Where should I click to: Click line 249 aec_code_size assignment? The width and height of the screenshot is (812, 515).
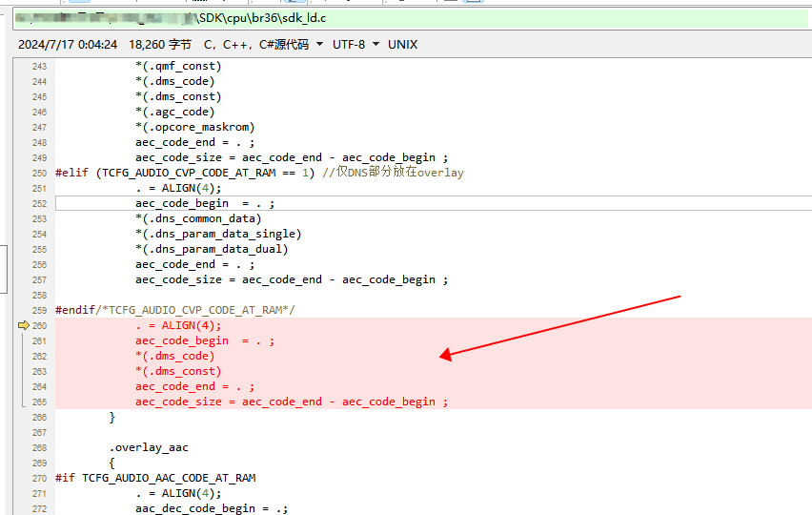[x=292, y=157]
